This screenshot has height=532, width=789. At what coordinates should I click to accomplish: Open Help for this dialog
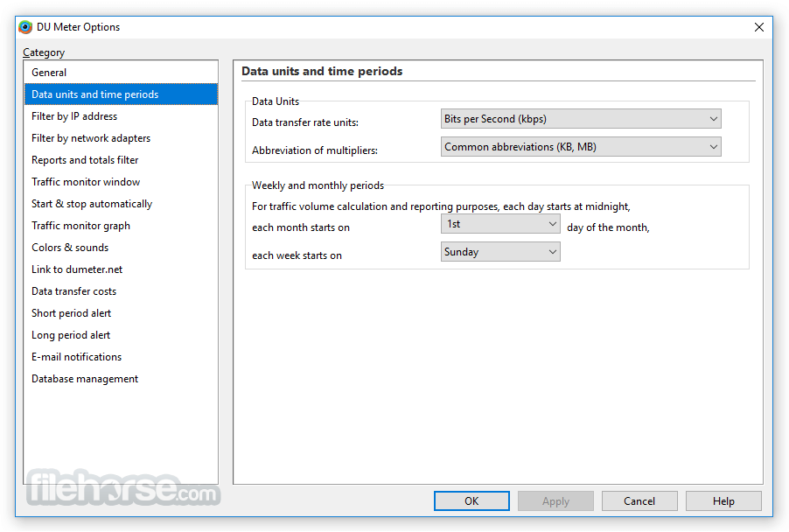(x=723, y=501)
